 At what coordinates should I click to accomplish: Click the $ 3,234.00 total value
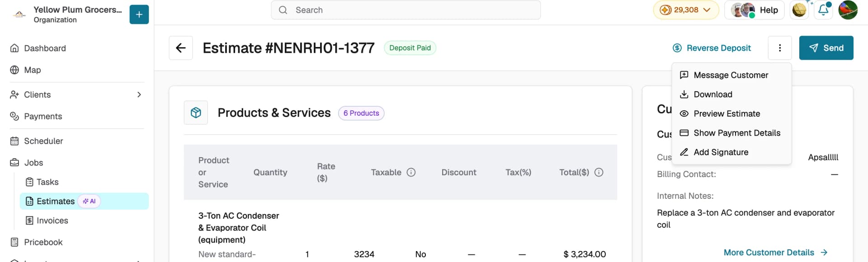pos(585,254)
